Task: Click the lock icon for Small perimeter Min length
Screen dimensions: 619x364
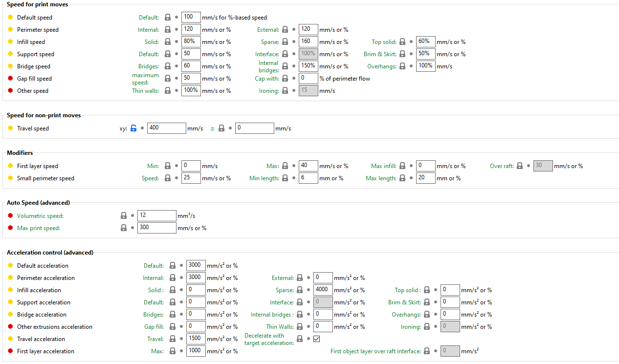Action: click(285, 178)
